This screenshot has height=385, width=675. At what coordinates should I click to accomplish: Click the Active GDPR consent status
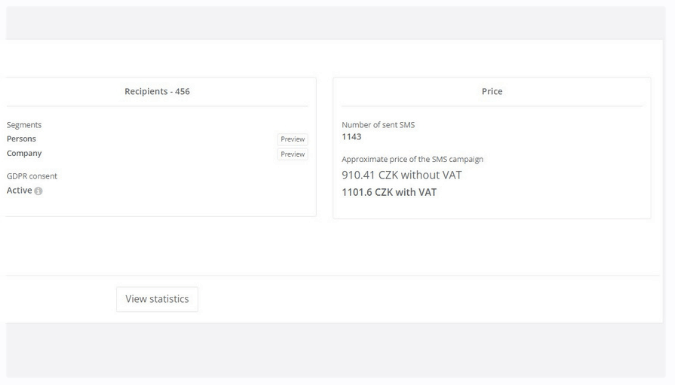(19, 190)
